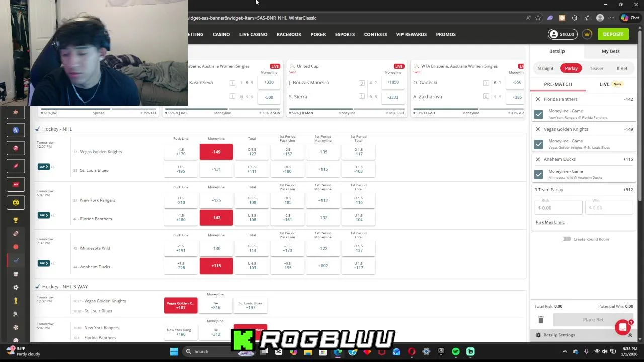Image resolution: width=644 pixels, height=362 pixels.
Task: Open browser settings ellipsis menu
Action: tap(612, 18)
